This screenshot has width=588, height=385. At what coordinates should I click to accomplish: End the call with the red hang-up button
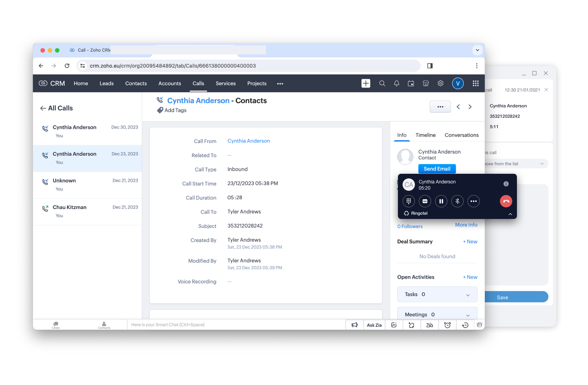(506, 201)
